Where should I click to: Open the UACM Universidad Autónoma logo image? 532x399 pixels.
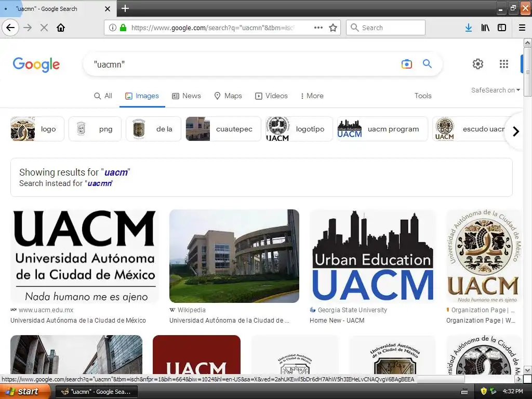click(x=85, y=256)
